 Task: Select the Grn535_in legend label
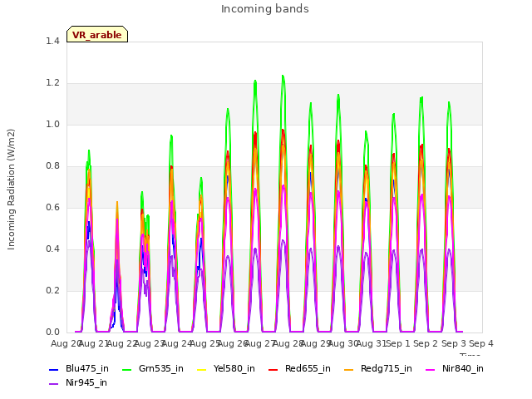(161, 369)
